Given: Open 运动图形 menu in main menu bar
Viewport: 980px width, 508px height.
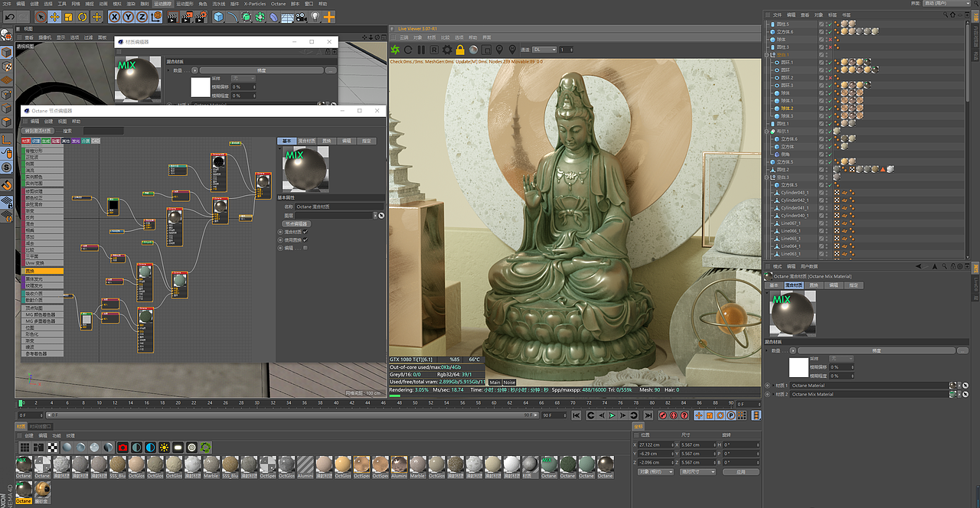Looking at the screenshot, I should click(x=185, y=4).
